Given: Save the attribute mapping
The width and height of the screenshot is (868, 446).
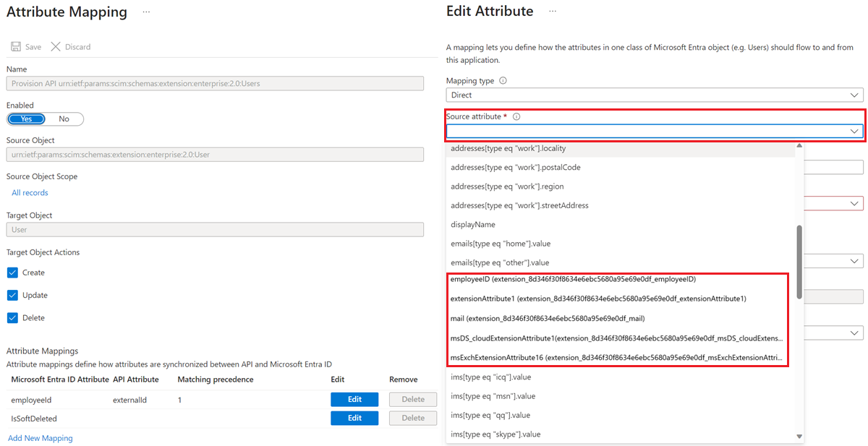Looking at the screenshot, I should tap(25, 46).
